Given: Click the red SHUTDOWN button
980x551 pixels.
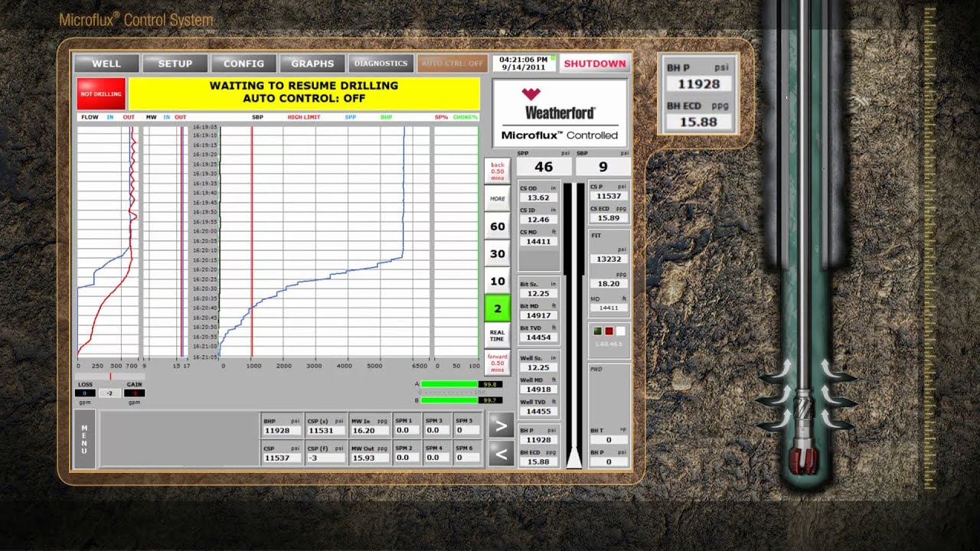Looking at the screenshot, I should (595, 64).
